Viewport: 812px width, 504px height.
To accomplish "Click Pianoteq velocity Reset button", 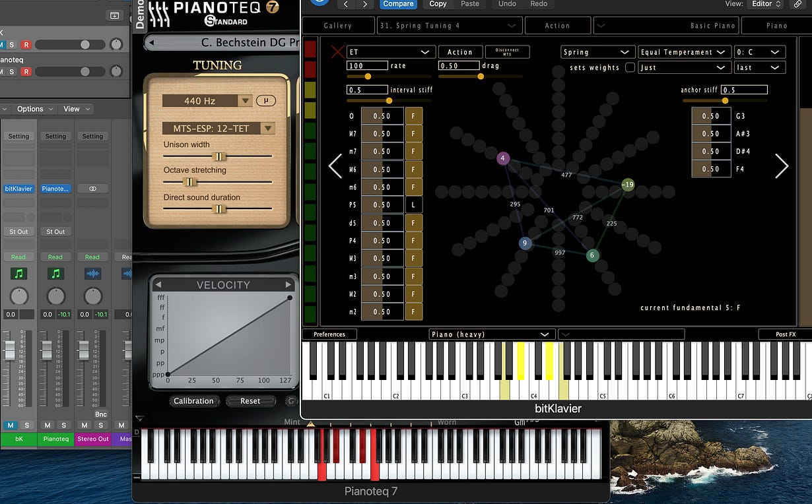I will click(250, 401).
